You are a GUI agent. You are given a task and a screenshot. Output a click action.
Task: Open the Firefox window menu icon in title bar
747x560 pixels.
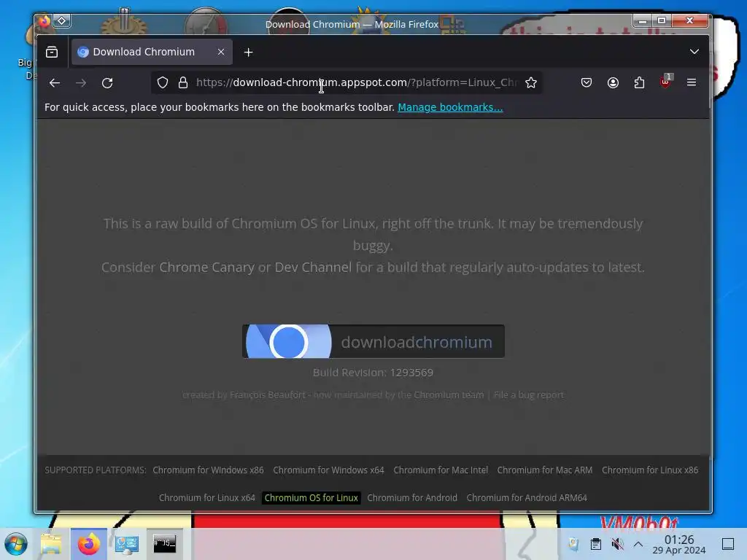point(44,21)
